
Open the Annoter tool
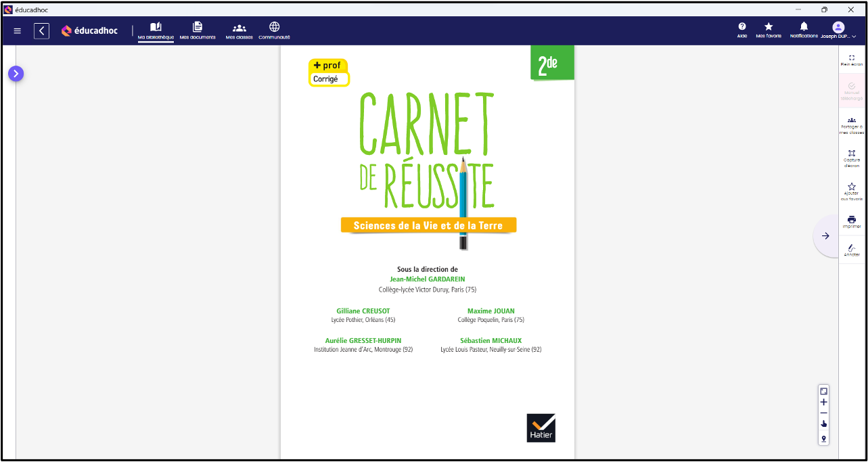[852, 249]
